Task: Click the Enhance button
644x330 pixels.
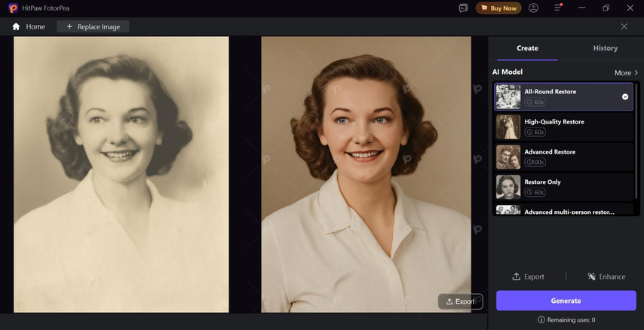Action: 606,277
